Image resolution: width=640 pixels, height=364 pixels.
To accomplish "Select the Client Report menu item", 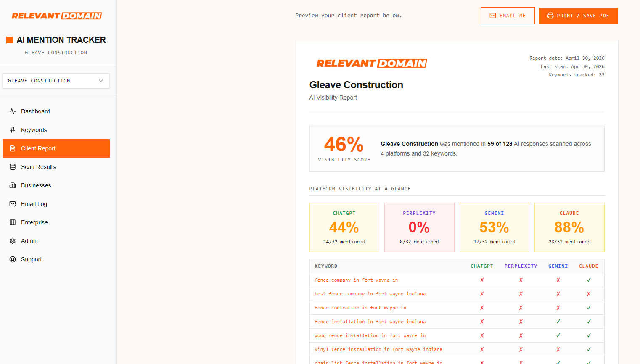I will tap(56, 148).
